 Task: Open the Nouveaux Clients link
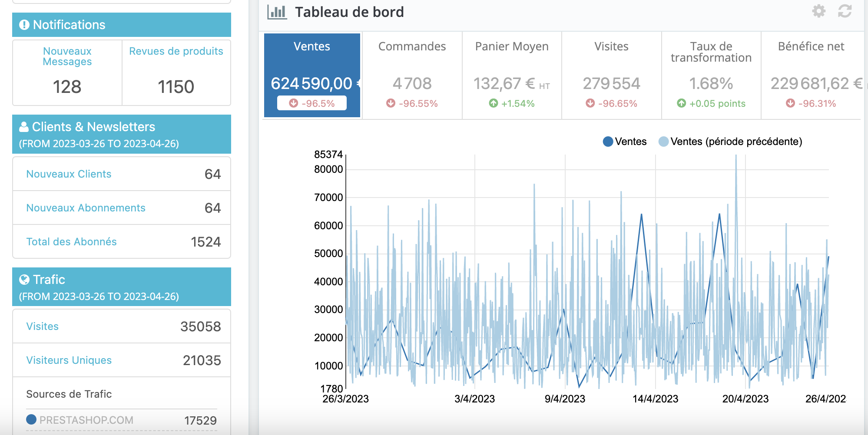pyautogui.click(x=69, y=174)
